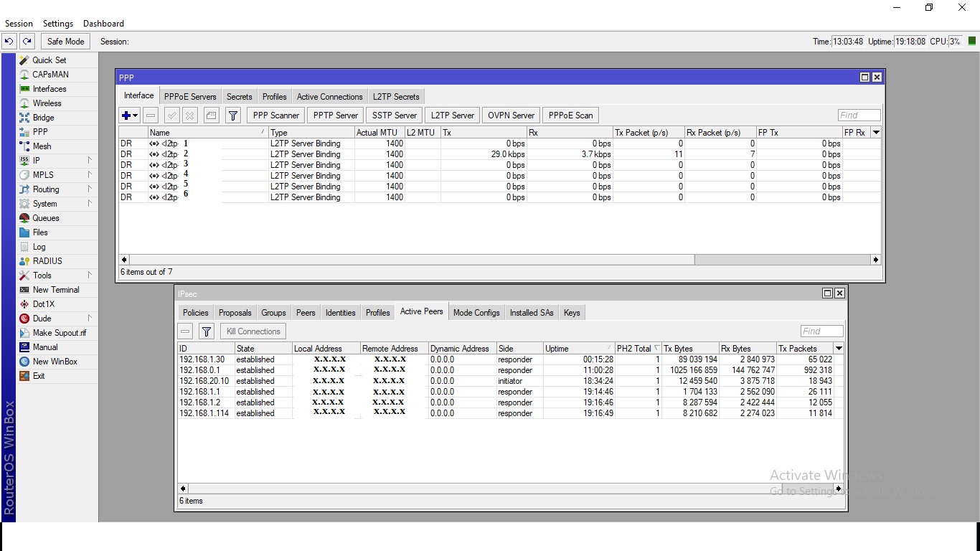Click the enable checkmark icon in PPP toolbar
Screen dimensions: 980x551
[171, 116]
